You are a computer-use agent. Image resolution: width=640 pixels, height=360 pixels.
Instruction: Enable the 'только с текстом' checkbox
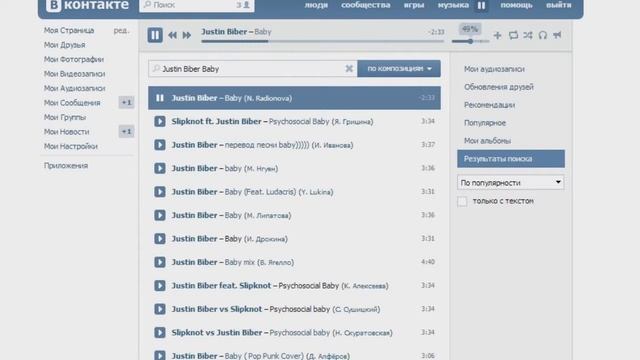462,201
